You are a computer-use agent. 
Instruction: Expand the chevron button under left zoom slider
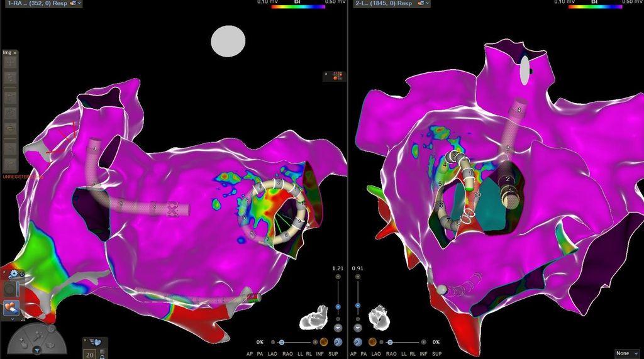[x=338, y=328]
